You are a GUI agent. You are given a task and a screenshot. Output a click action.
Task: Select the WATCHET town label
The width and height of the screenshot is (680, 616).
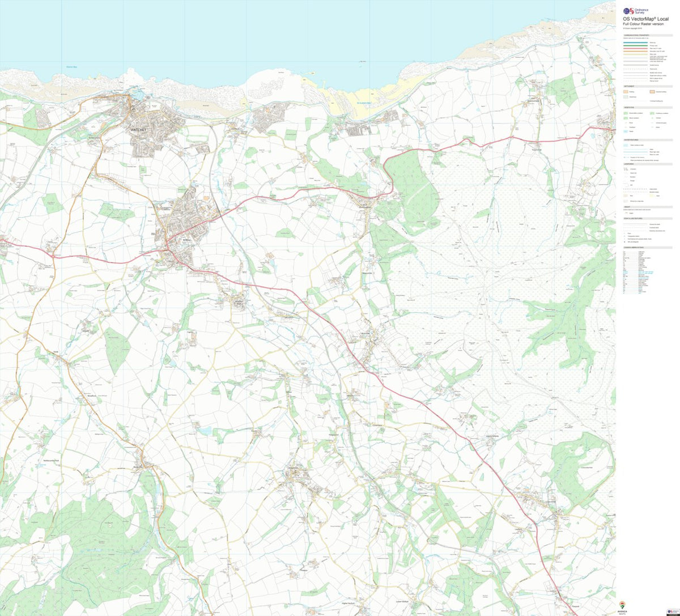pos(138,129)
